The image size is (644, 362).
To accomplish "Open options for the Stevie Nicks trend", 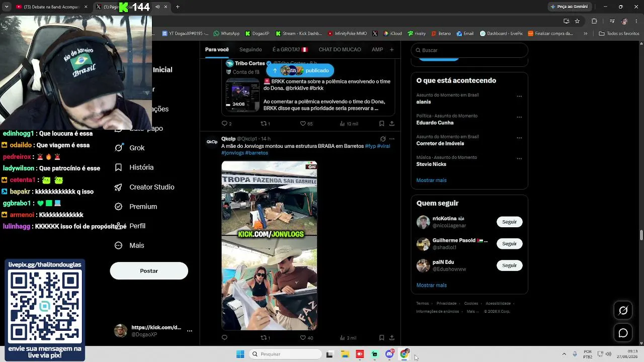I will pyautogui.click(x=519, y=158).
